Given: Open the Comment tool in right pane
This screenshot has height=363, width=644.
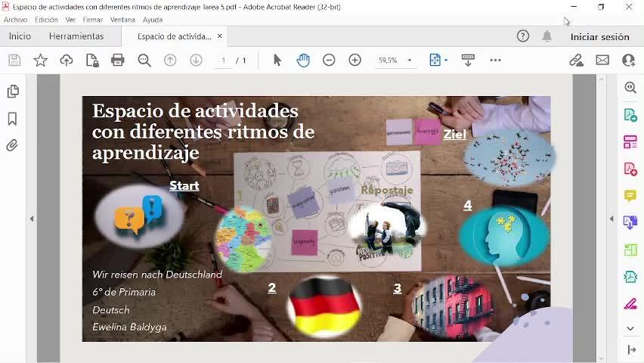Looking at the screenshot, I should (630, 196).
